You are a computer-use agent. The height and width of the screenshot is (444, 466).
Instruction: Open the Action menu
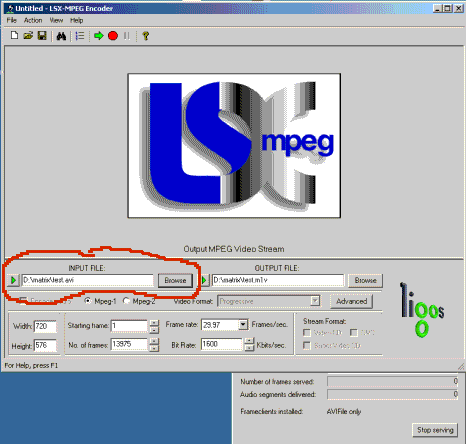point(33,20)
